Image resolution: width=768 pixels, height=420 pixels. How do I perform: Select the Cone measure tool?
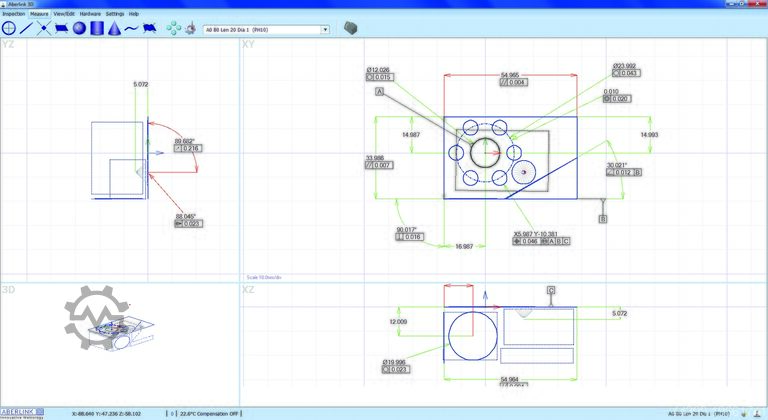(113, 29)
